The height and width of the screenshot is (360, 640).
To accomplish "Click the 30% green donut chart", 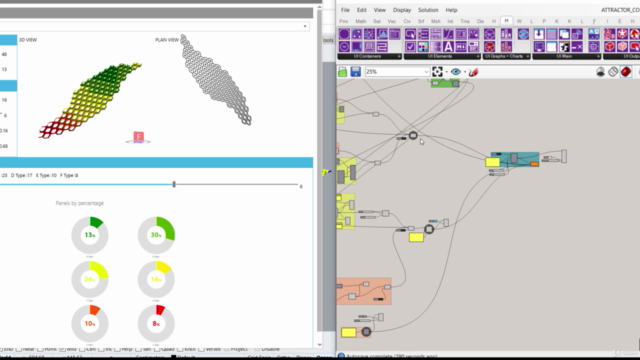I will tap(156, 235).
